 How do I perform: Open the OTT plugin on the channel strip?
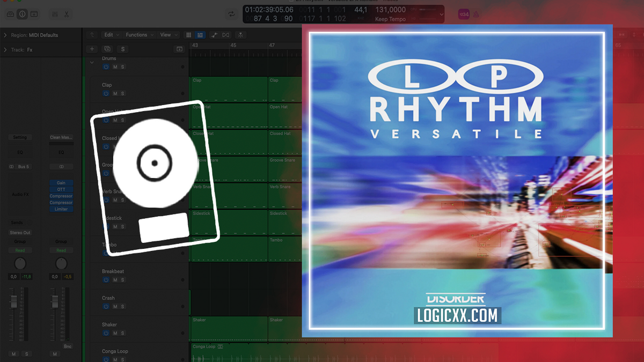click(x=61, y=189)
